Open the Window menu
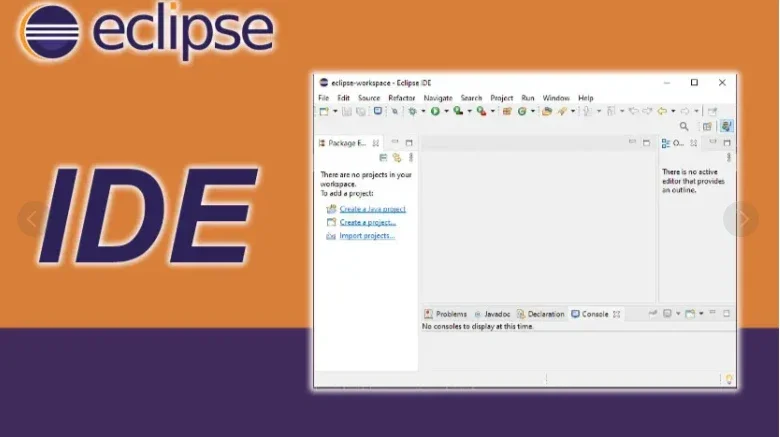The width and height of the screenshot is (780, 437). (x=556, y=98)
